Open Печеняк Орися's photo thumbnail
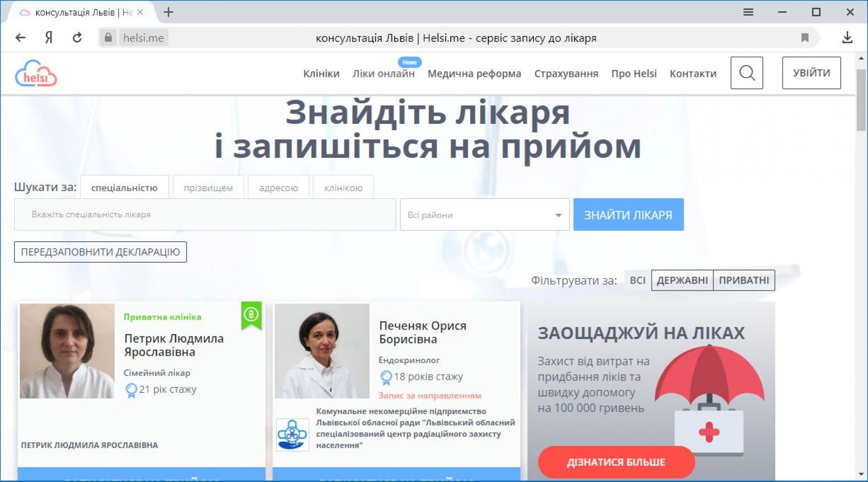868x482 pixels. [322, 351]
